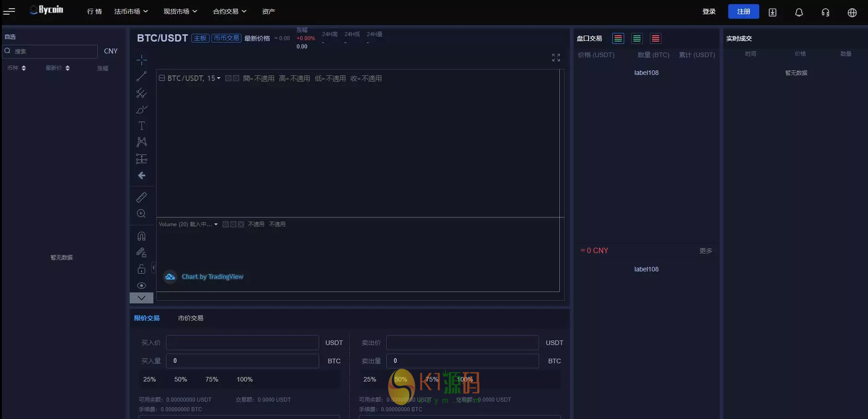Select the crosshair cursor tool
The height and width of the screenshot is (419, 868).
coord(142,60)
